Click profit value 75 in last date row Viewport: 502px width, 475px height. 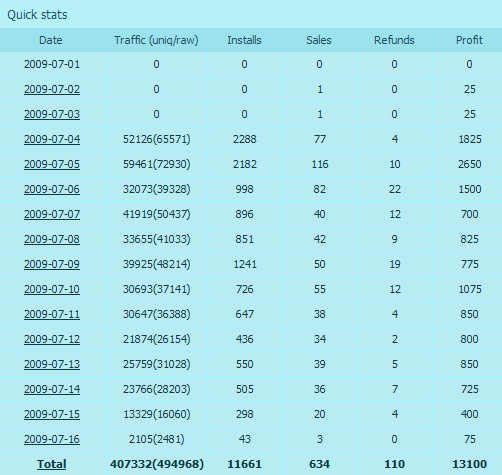click(469, 439)
